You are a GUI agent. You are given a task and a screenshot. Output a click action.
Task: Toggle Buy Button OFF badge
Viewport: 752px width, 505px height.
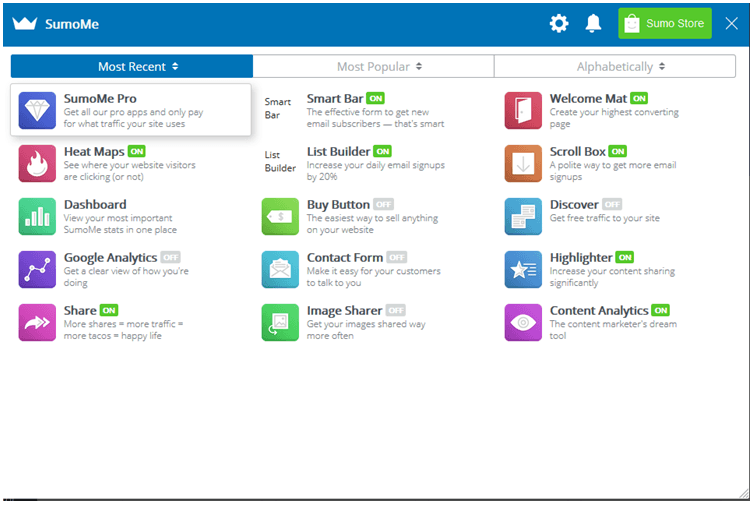coord(383,204)
